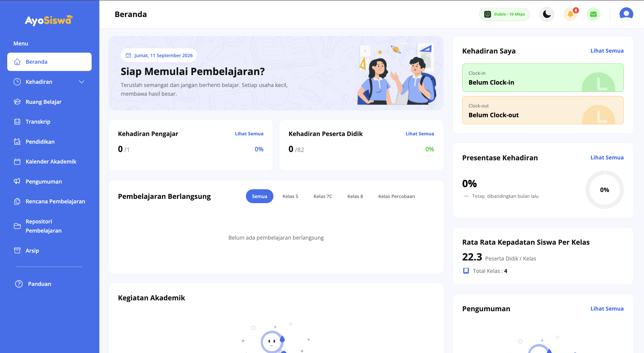Open Ruang Belajar menu item
Image resolution: width=644 pixels, height=353 pixels.
[x=49, y=102]
